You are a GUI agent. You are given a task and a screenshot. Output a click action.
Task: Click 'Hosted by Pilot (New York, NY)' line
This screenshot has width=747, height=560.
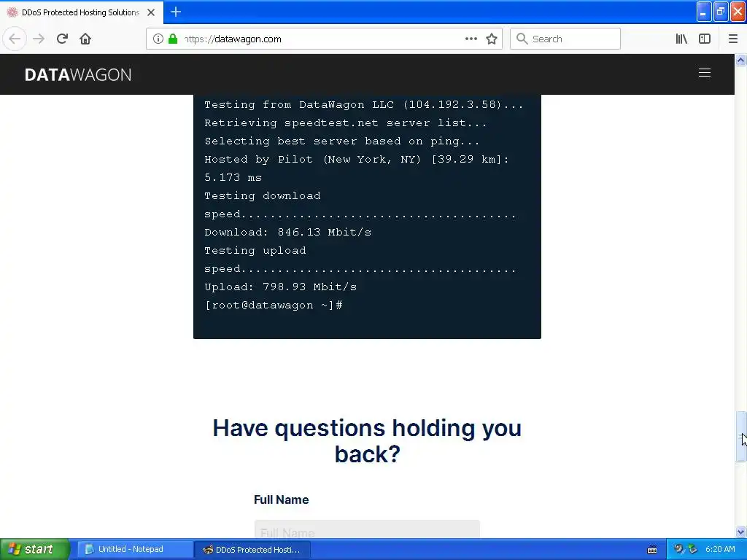(357, 160)
